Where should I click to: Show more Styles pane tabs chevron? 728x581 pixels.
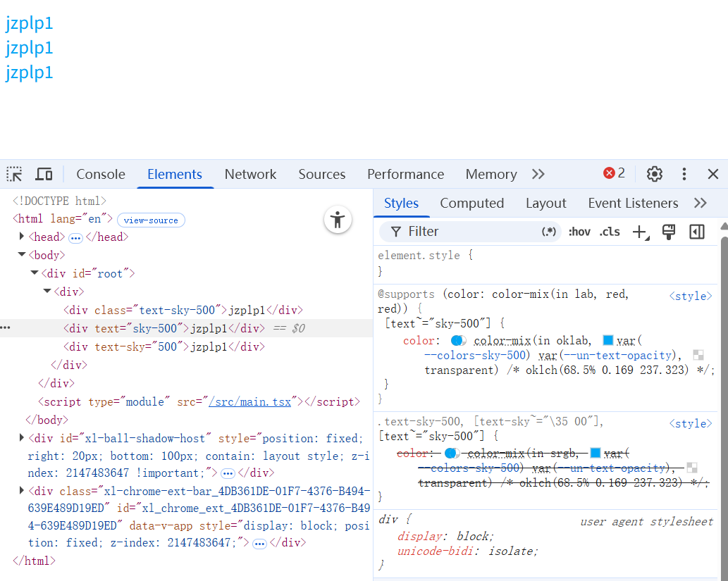700,203
